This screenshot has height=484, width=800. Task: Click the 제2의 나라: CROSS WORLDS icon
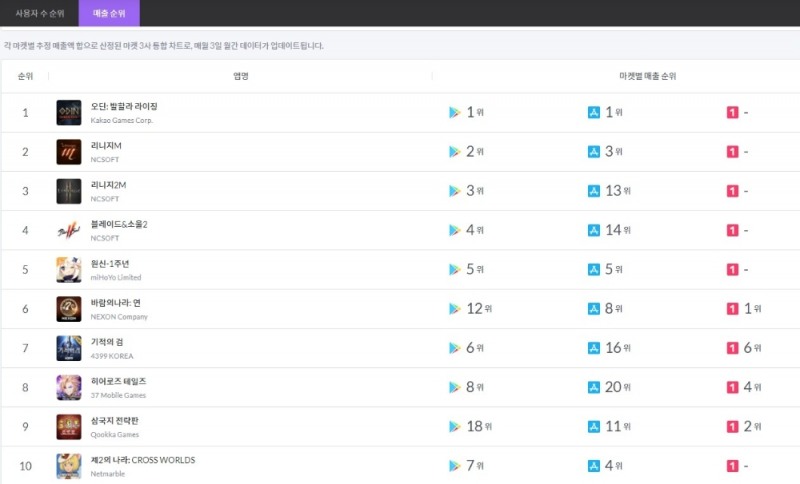[x=69, y=466]
